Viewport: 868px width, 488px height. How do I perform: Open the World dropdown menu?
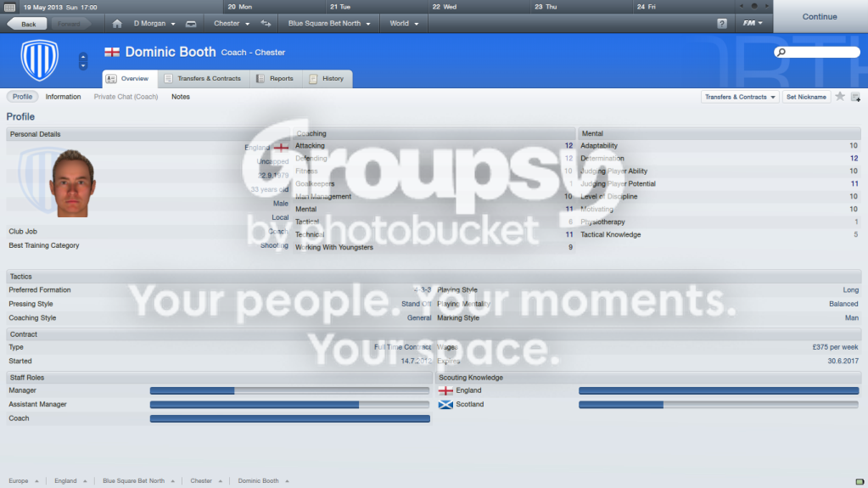(404, 24)
